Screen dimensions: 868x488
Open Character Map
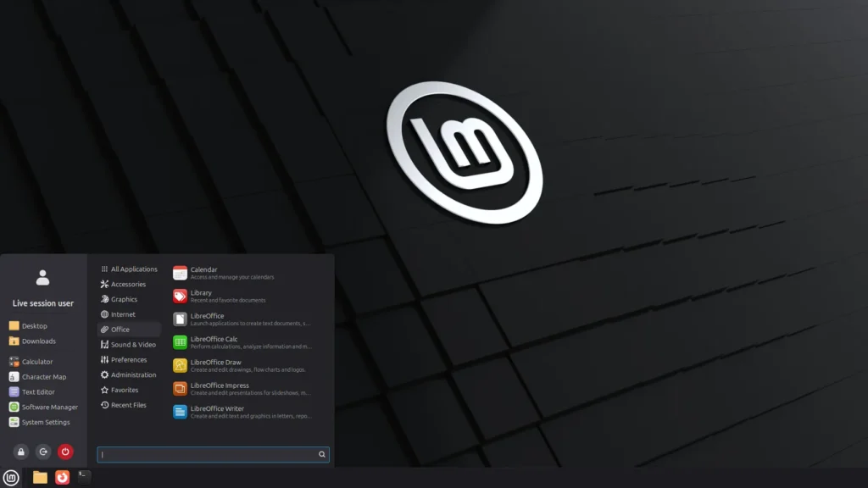click(x=42, y=376)
